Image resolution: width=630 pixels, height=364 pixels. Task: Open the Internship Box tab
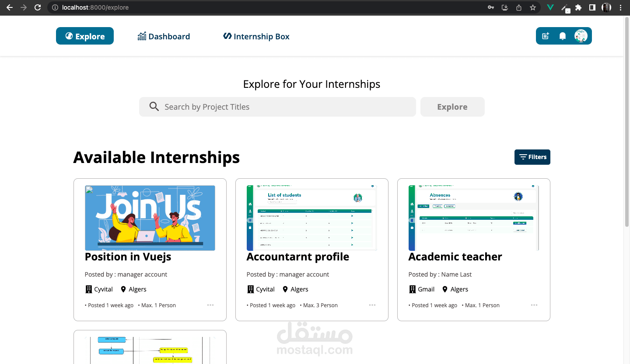coord(256,36)
